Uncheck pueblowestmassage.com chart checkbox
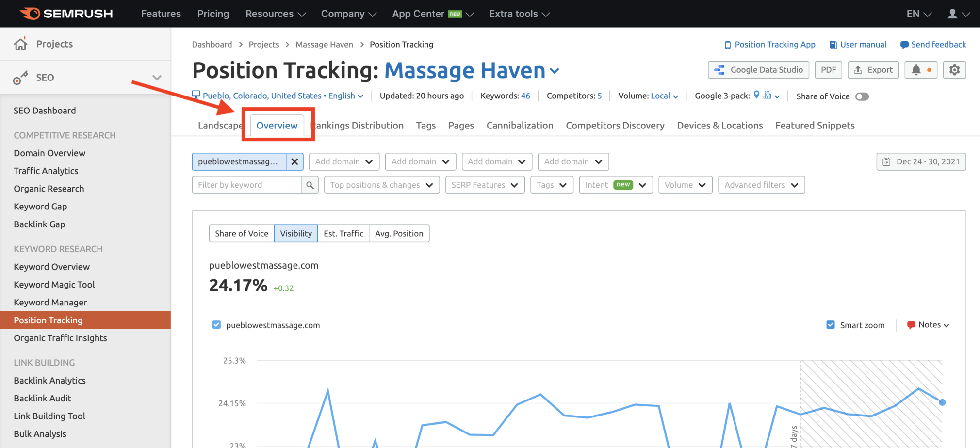This screenshot has height=448, width=980. point(216,325)
